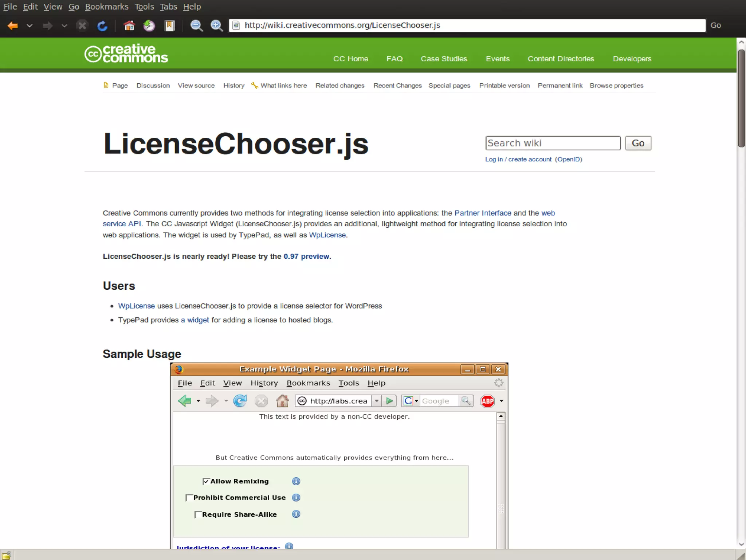The width and height of the screenshot is (746, 560).
Task: Click the Creative Commons logo
Action: [x=126, y=54]
